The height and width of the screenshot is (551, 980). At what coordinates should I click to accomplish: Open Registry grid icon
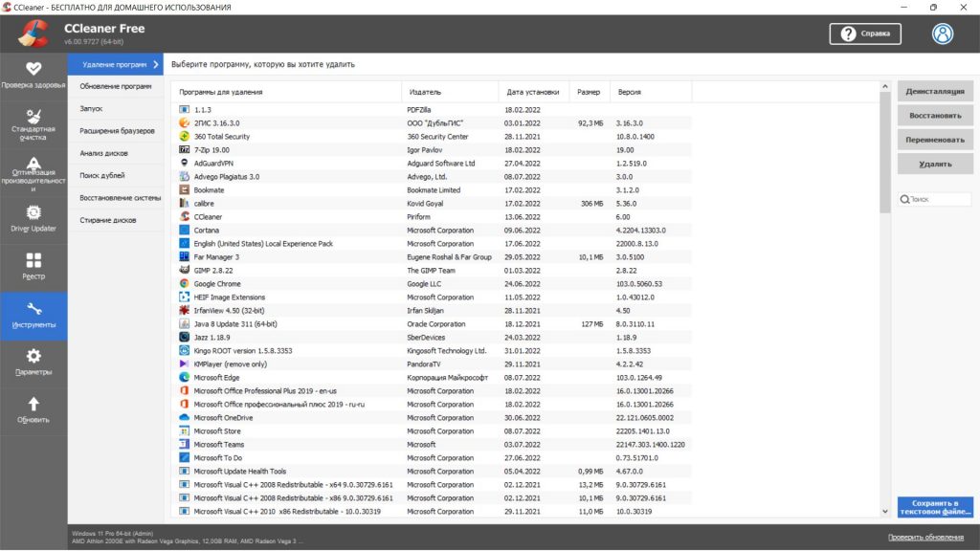click(33, 260)
